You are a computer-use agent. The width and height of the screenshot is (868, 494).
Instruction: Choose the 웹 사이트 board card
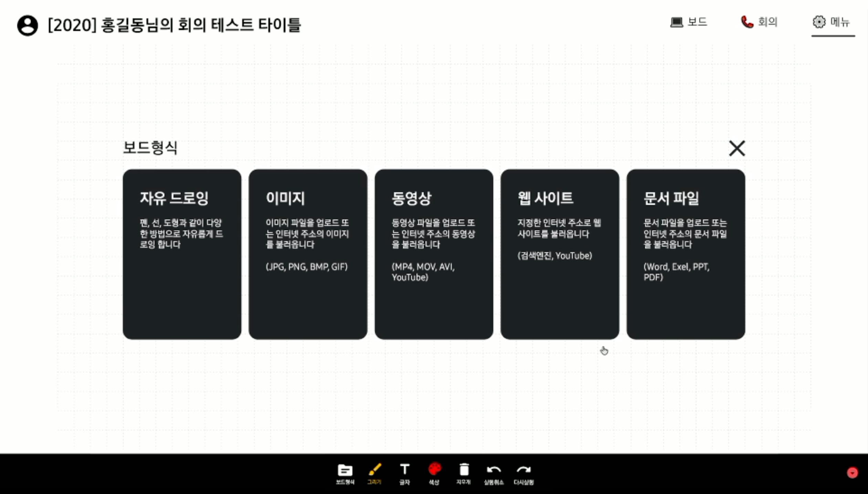(x=560, y=254)
